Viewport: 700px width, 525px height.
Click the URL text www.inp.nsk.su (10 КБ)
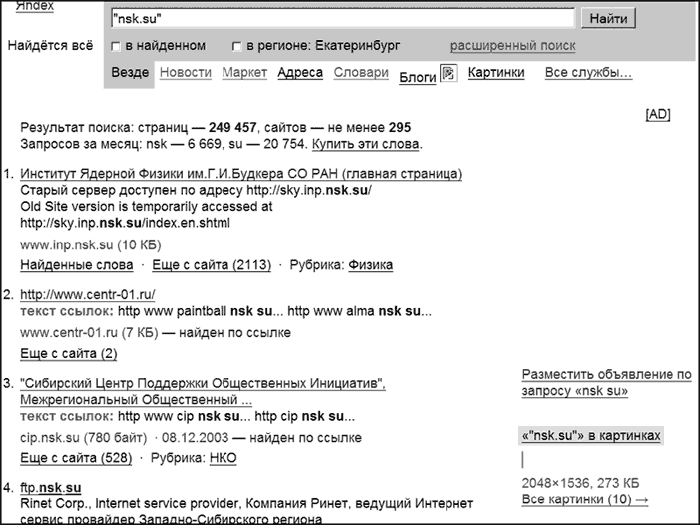pyautogui.click(x=91, y=245)
